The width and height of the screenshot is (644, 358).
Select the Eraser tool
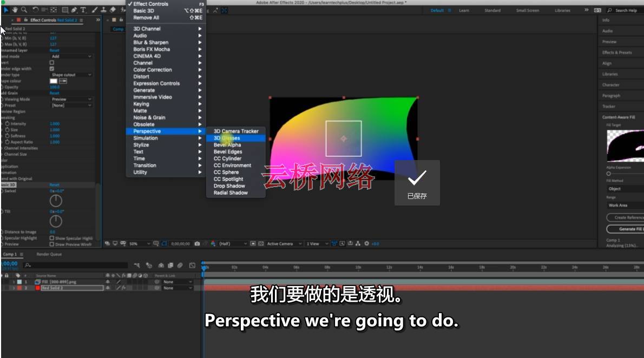coord(112,10)
